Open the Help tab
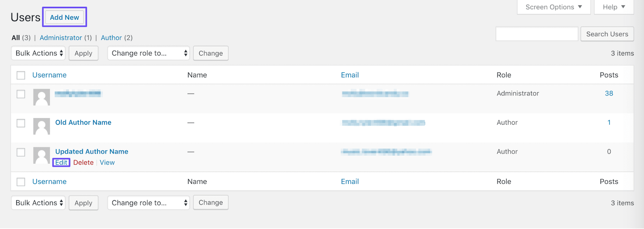This screenshot has width=644, height=229. pos(614,7)
